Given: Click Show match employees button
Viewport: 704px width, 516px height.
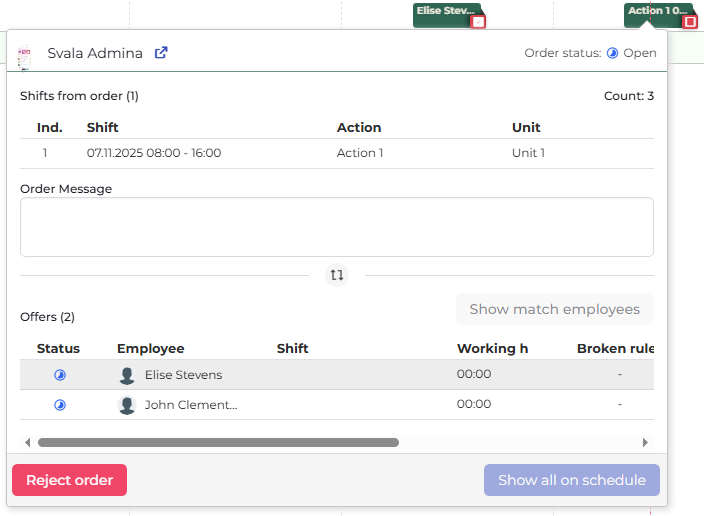Looking at the screenshot, I should point(554,309).
